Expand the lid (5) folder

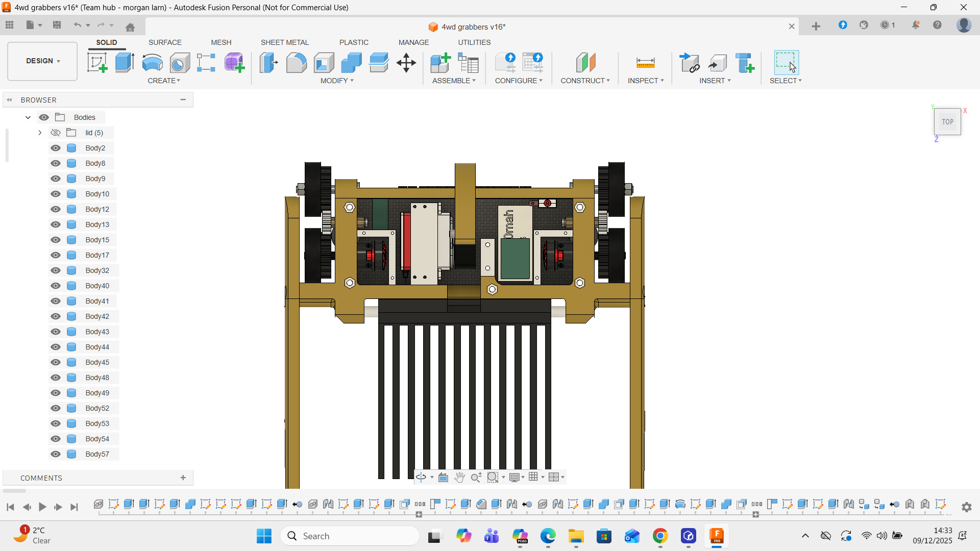click(40, 133)
